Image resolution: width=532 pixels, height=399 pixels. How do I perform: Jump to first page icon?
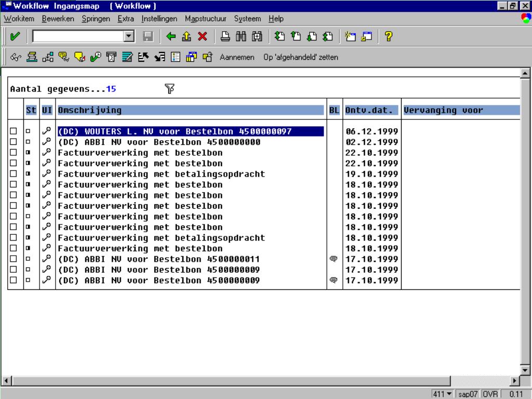(x=280, y=36)
